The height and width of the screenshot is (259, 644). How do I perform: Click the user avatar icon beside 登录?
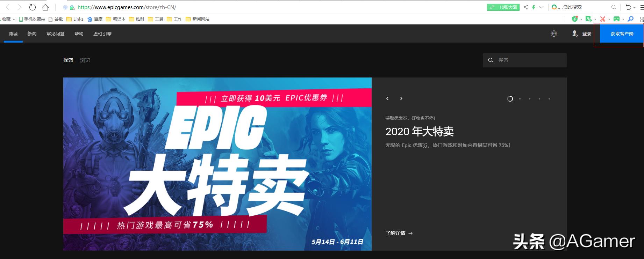coord(575,34)
